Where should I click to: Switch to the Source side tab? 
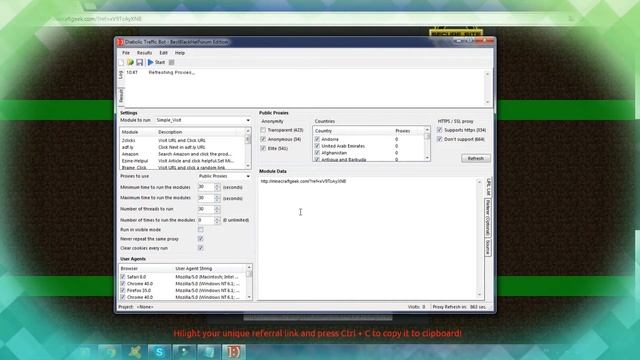pyautogui.click(x=487, y=247)
